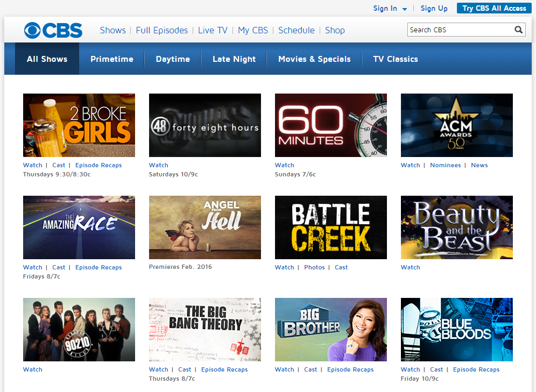Open Episode Recaps for 2 Broke Girls
The width and height of the screenshot is (536, 392).
98,165
